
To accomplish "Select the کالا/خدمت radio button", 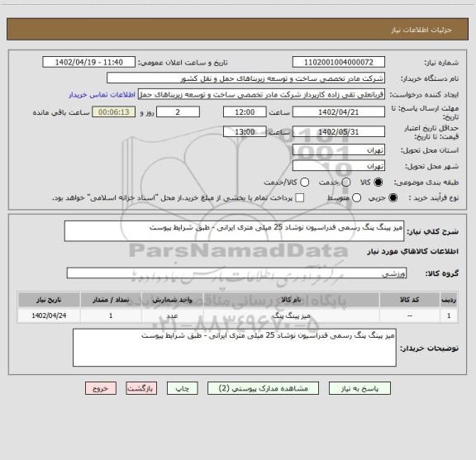I will point(304,183).
